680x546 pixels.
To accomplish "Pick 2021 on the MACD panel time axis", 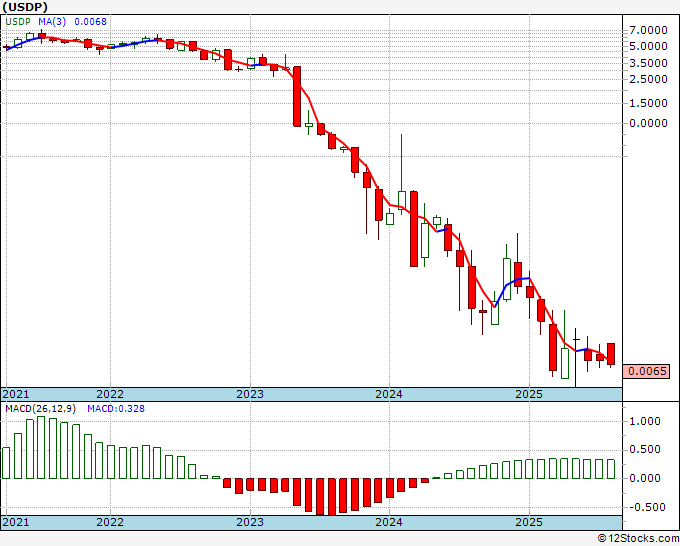I will point(16,522).
